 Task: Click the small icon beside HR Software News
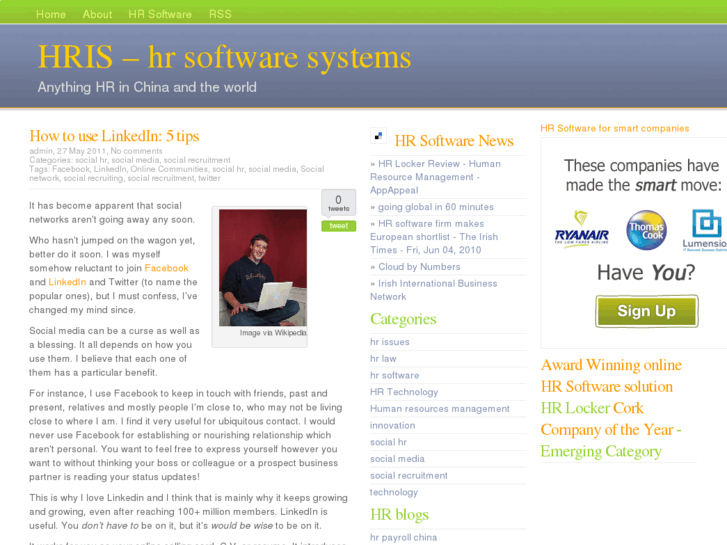pyautogui.click(x=378, y=135)
